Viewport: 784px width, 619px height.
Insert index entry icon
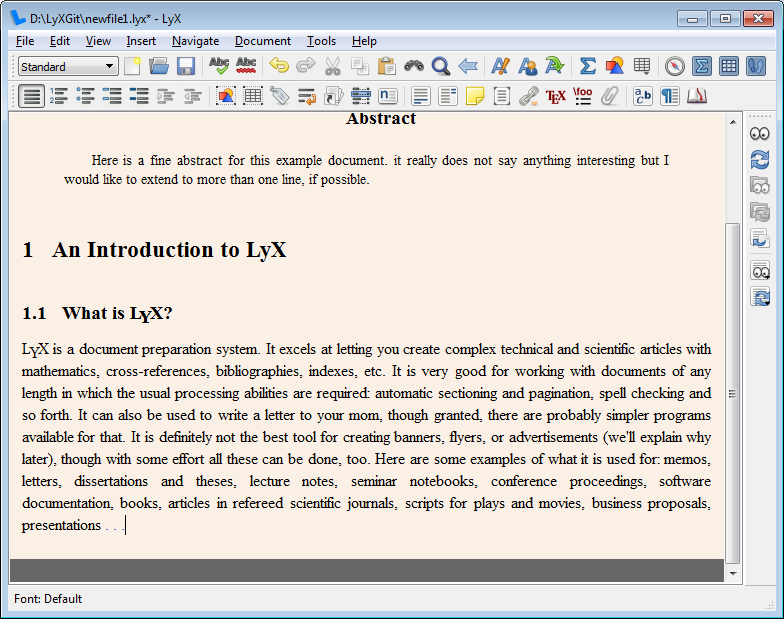(360, 96)
